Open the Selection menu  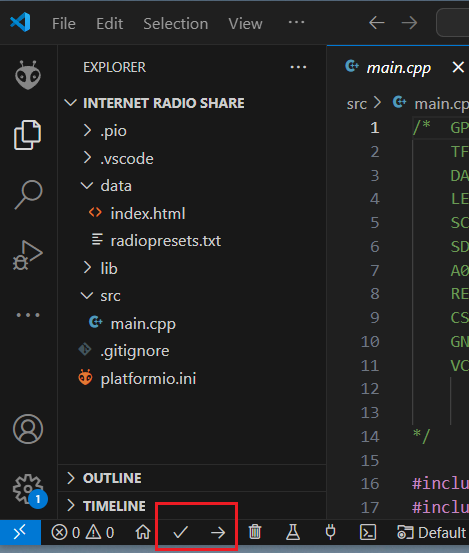176,24
